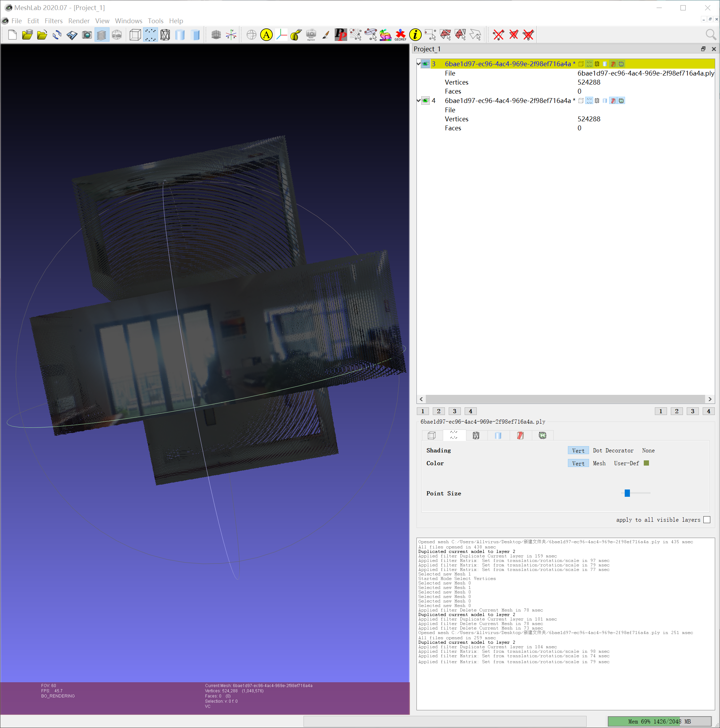Hide layer 3 with its eye icon
Viewport: 720px width, 728px height.
[425, 64]
